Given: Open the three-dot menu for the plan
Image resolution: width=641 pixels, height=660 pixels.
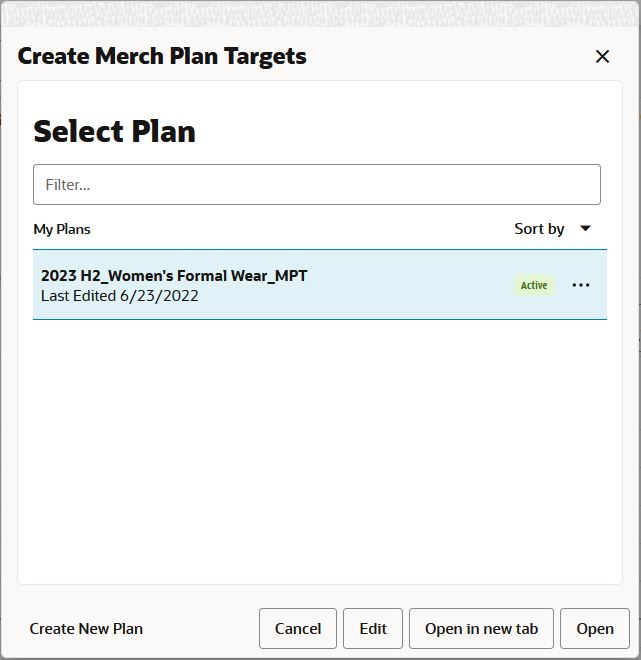Looking at the screenshot, I should point(581,285).
